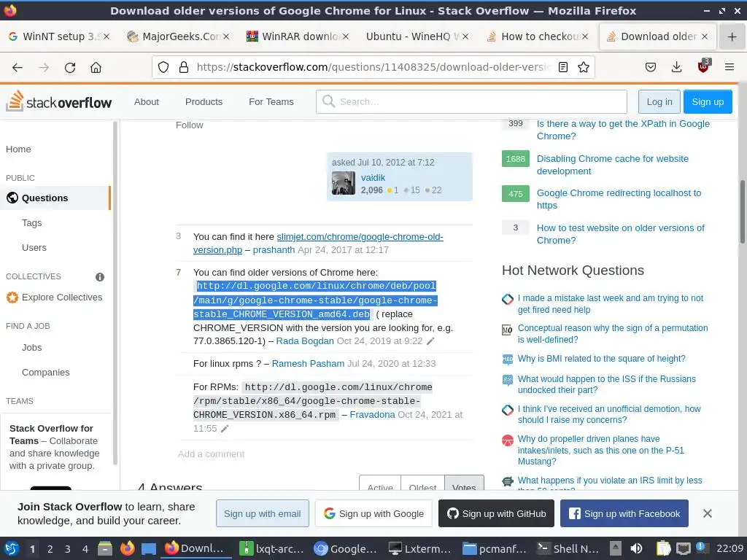Open the Firefox home page icon
The image size is (747, 560).
pos(96,68)
